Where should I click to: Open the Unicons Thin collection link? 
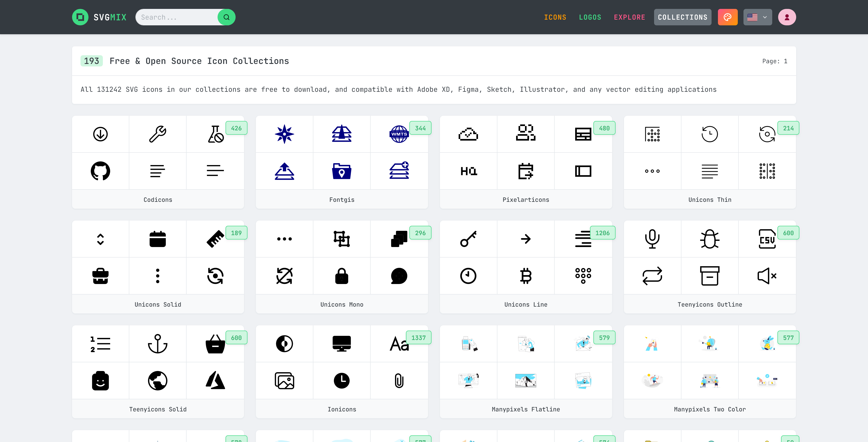(710, 200)
